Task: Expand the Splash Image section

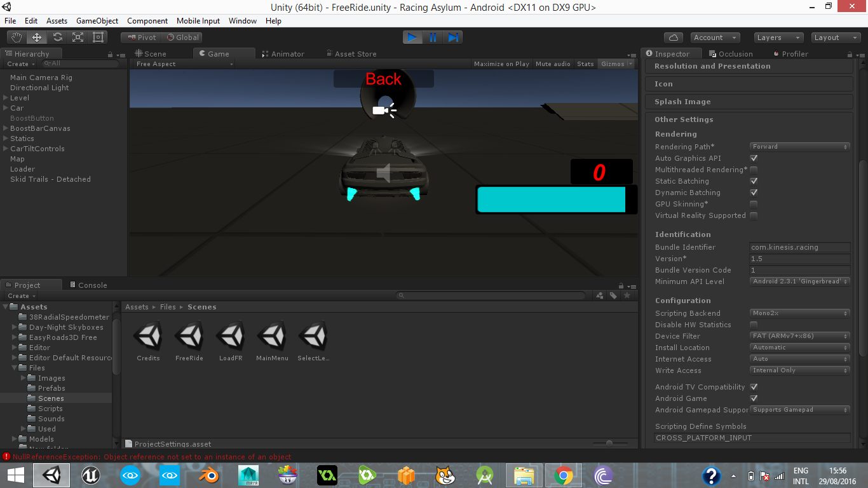Action: click(x=749, y=102)
